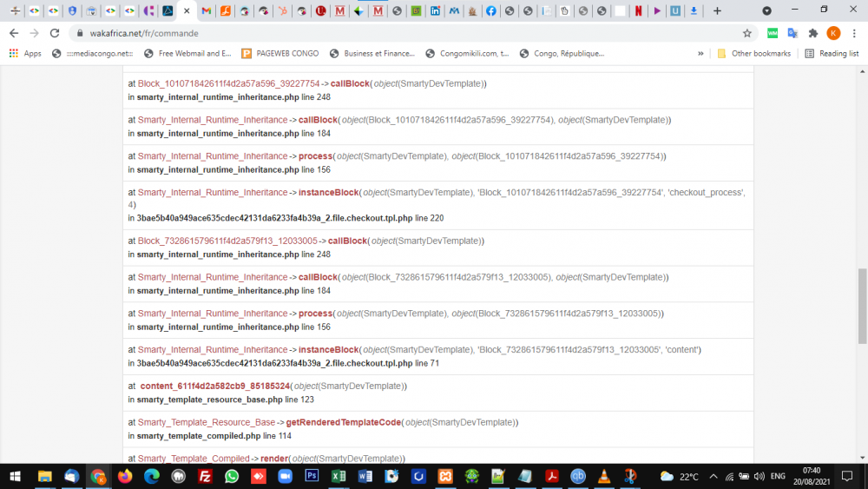Switch to the blue download arrow tab
The height and width of the screenshot is (489, 868).
[694, 10]
